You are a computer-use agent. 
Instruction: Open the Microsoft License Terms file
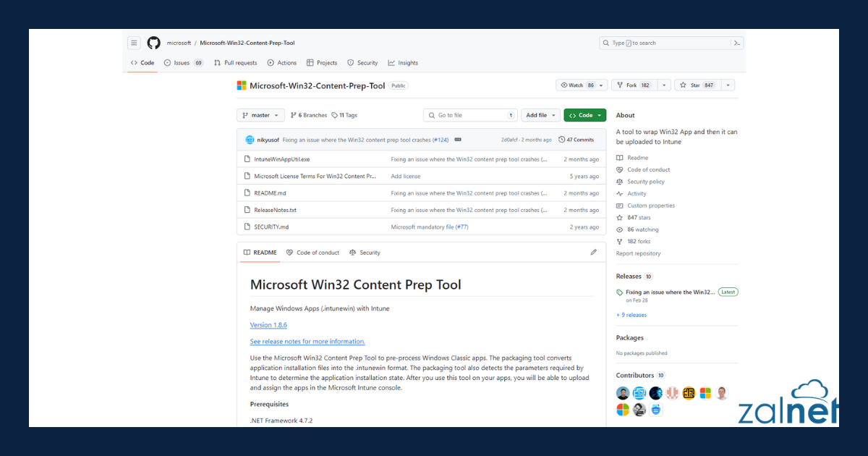coord(315,176)
